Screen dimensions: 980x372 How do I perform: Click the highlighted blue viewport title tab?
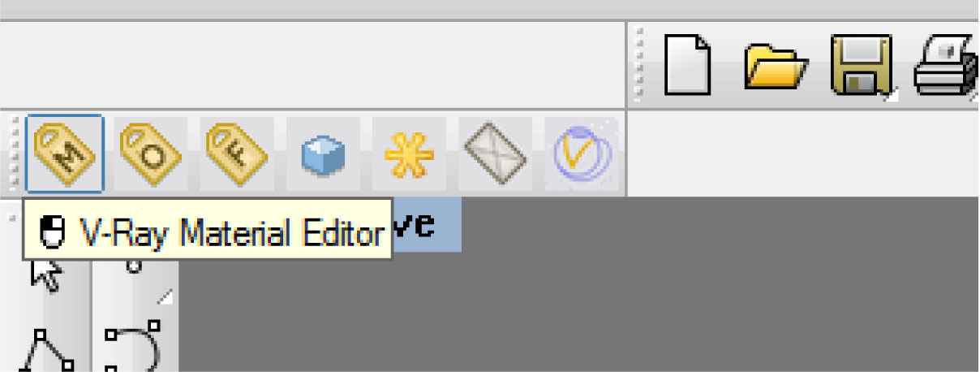(427, 224)
